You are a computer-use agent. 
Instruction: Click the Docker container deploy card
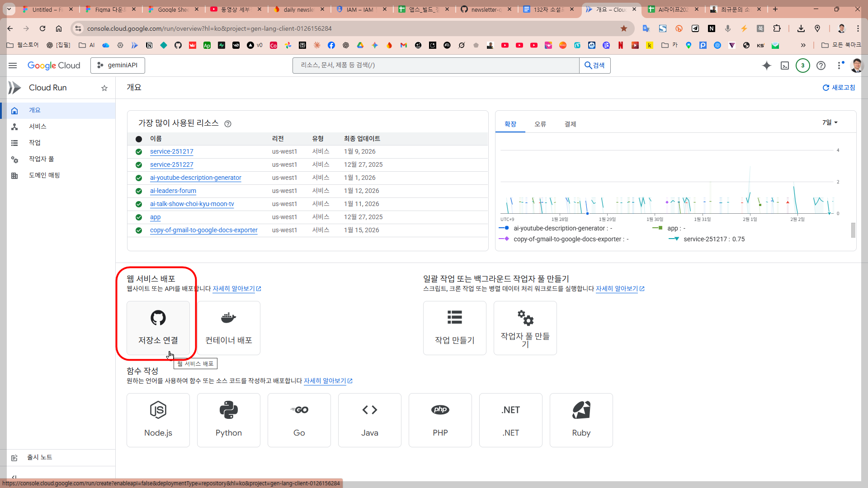[228, 328]
